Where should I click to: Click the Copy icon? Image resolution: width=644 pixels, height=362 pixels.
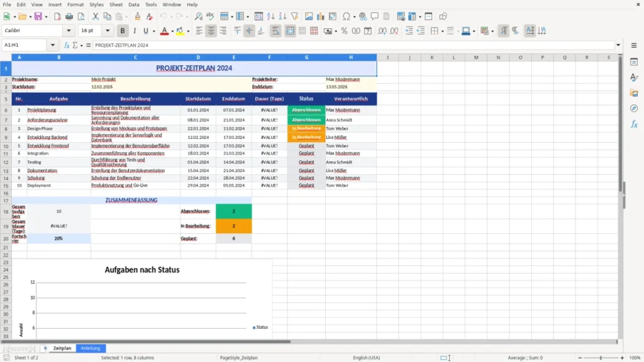click(x=107, y=16)
